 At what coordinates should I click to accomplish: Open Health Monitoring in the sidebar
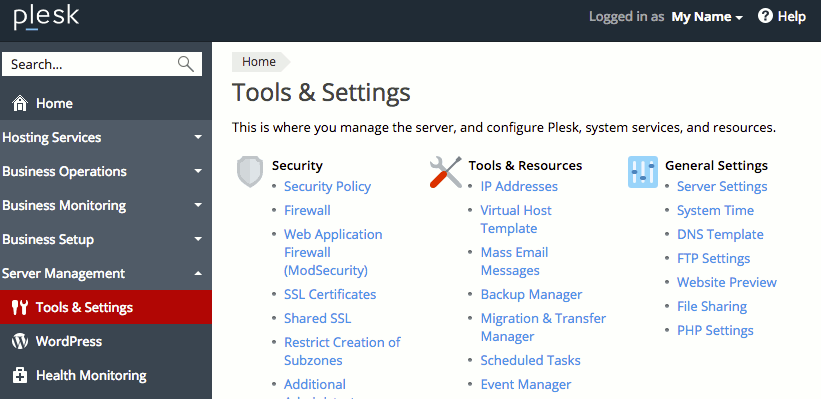pyautogui.click(x=106, y=375)
